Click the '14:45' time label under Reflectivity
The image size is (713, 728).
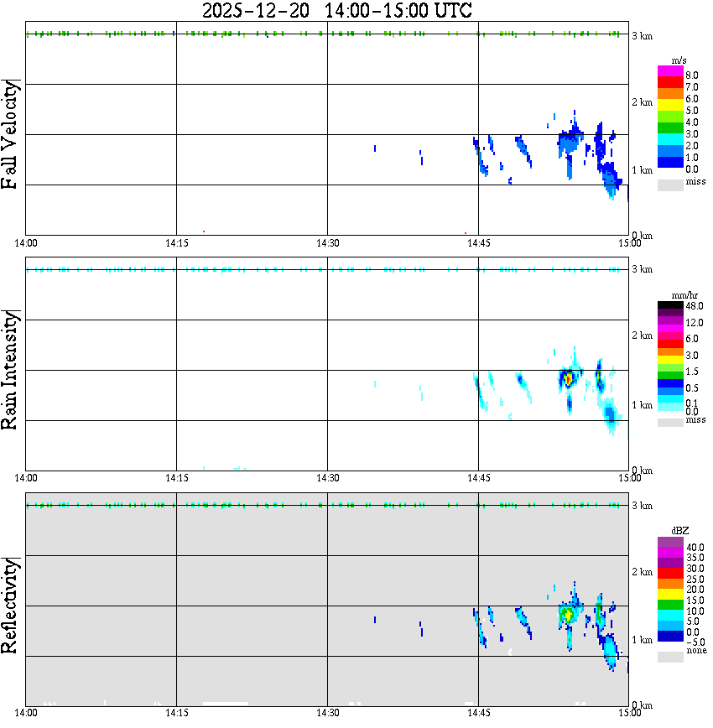click(x=479, y=713)
